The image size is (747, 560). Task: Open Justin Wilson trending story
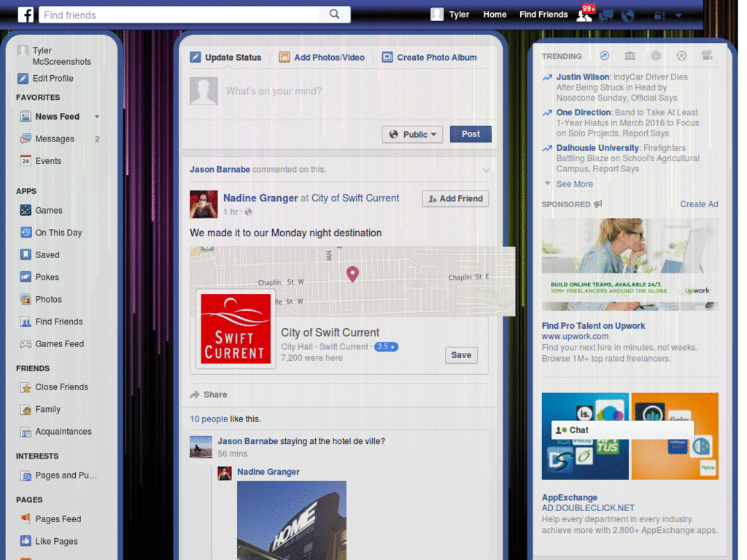pyautogui.click(x=583, y=77)
